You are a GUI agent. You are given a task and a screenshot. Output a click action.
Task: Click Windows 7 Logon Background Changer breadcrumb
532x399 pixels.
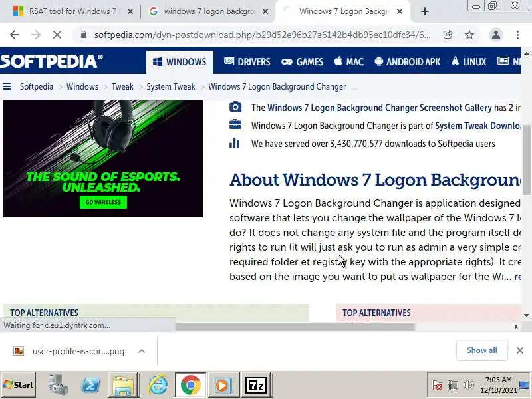277,87
